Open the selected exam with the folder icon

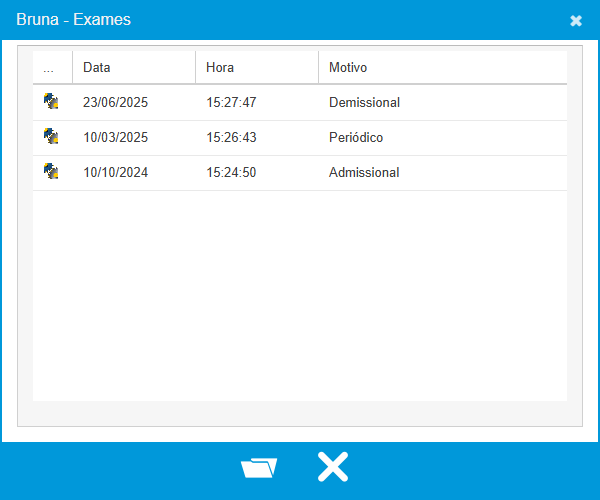pyautogui.click(x=259, y=468)
